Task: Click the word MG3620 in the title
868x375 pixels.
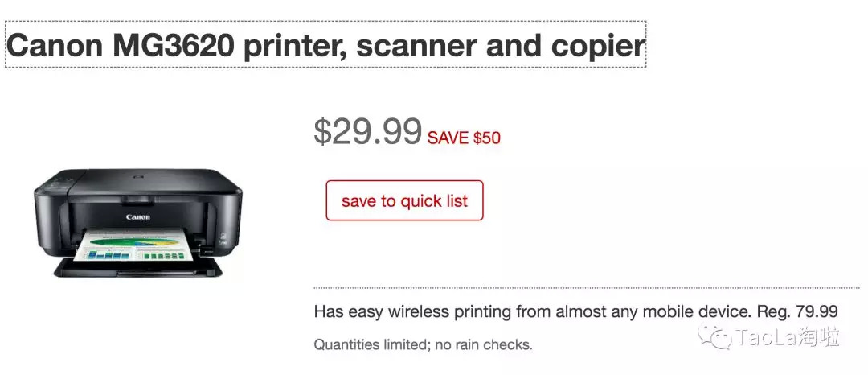Action: tap(173, 46)
